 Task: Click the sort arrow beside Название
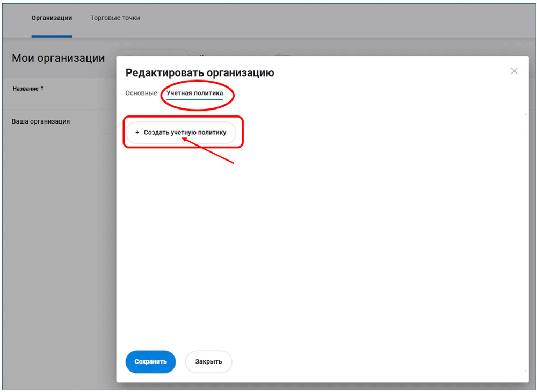point(42,89)
